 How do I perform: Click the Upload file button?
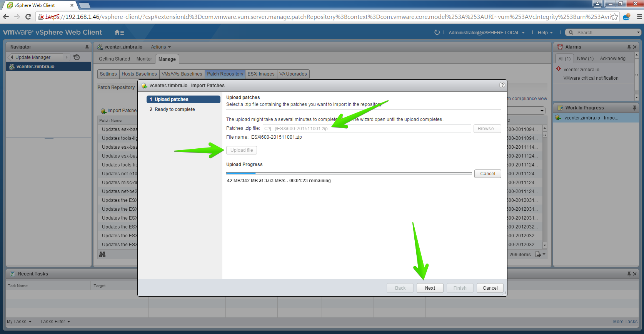pos(242,150)
